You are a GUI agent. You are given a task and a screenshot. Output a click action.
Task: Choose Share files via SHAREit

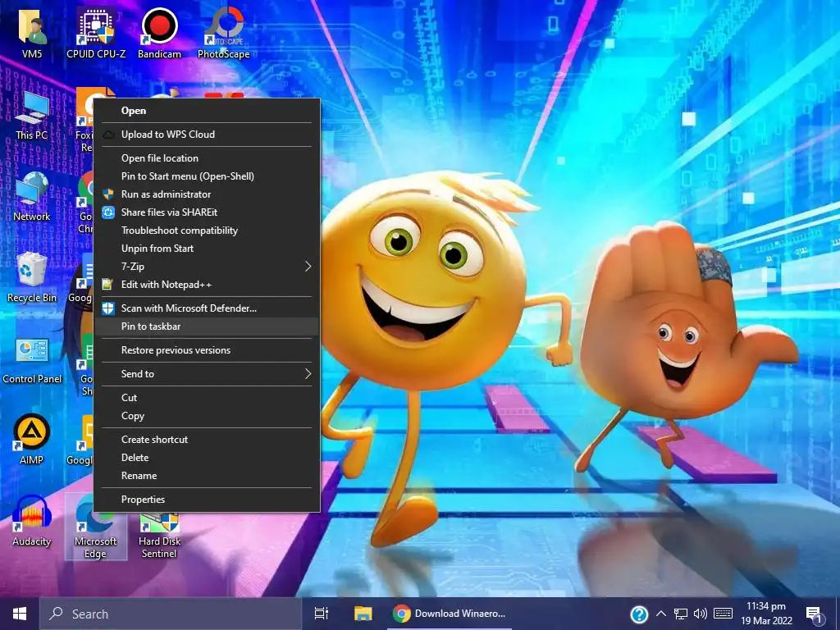(x=207, y=212)
